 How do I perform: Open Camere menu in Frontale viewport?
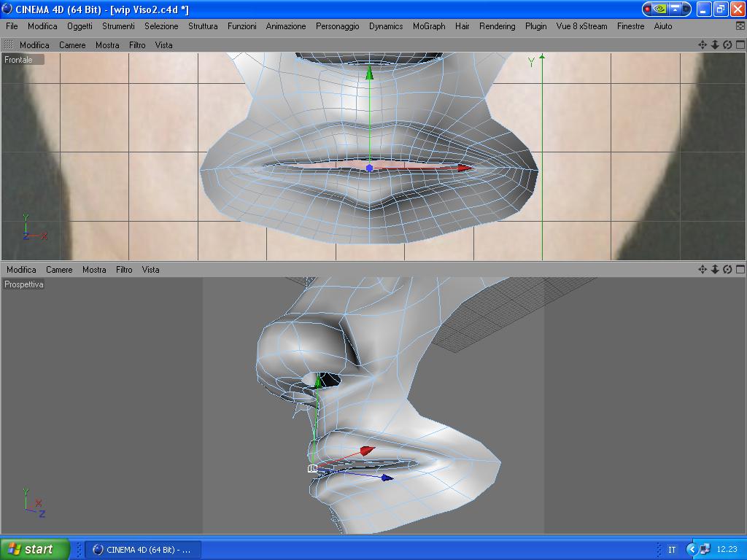click(x=72, y=44)
